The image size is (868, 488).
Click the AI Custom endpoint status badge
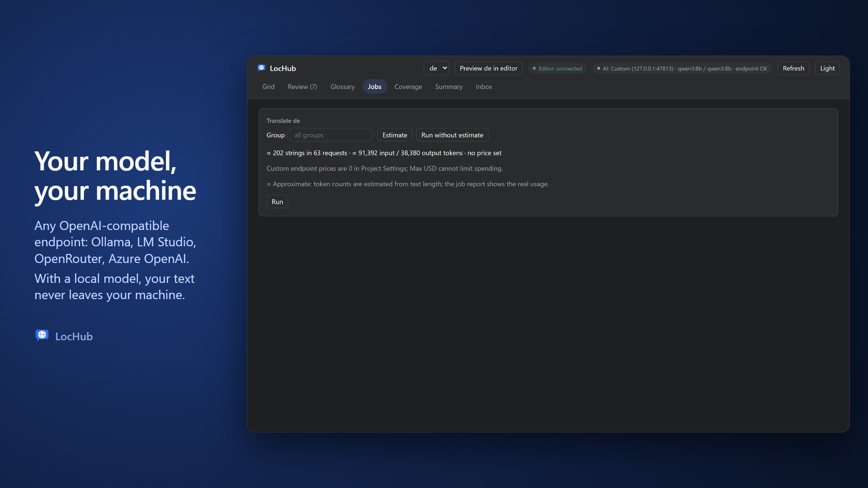[x=682, y=69]
